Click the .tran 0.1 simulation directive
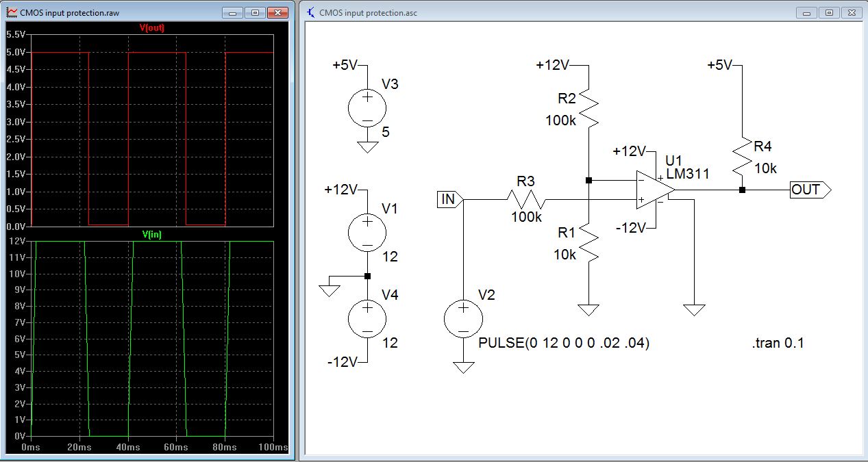The width and height of the screenshot is (868, 462). [778, 344]
